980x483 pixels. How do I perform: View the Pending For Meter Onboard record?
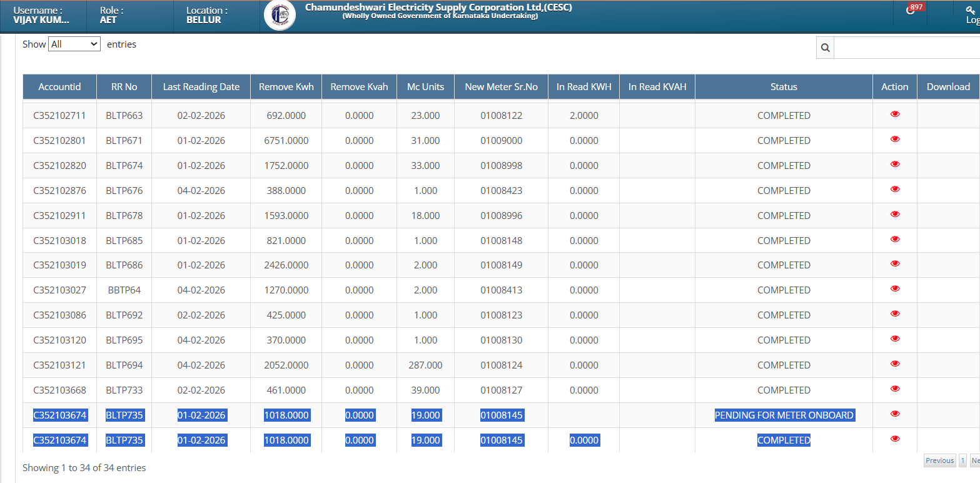click(894, 414)
